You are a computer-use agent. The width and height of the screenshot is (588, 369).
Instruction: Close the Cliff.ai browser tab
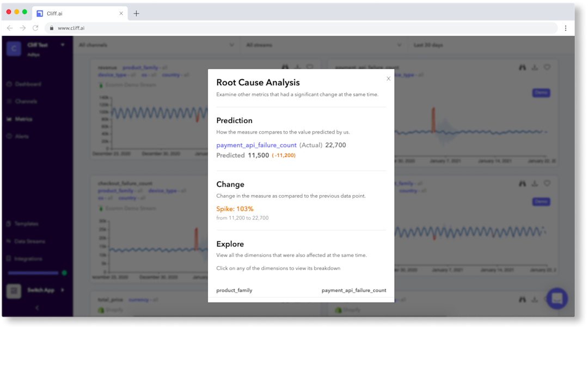121,14
